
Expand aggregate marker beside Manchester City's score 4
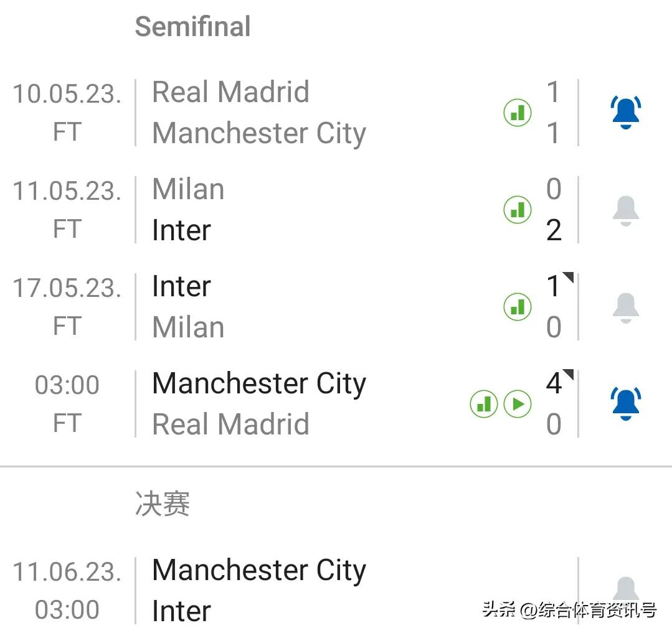click(568, 375)
